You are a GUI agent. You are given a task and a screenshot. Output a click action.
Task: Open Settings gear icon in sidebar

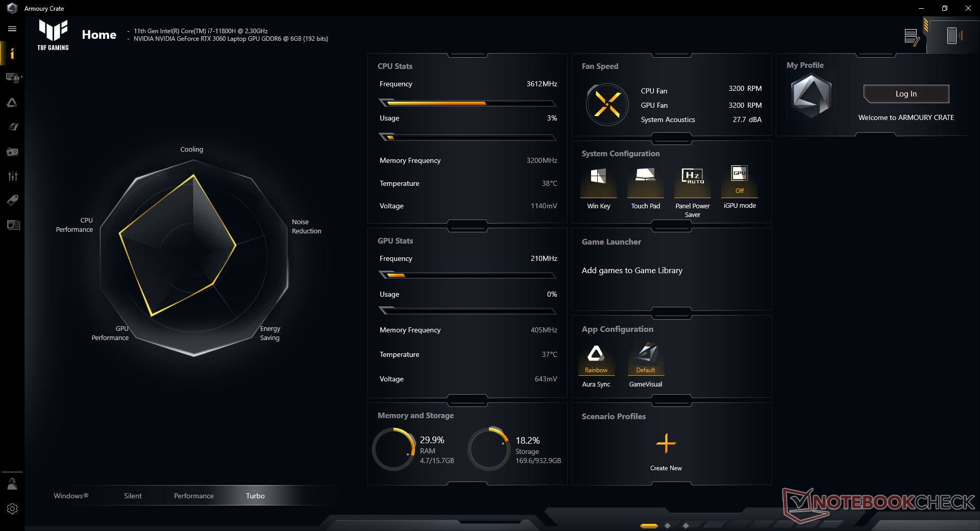(x=12, y=509)
